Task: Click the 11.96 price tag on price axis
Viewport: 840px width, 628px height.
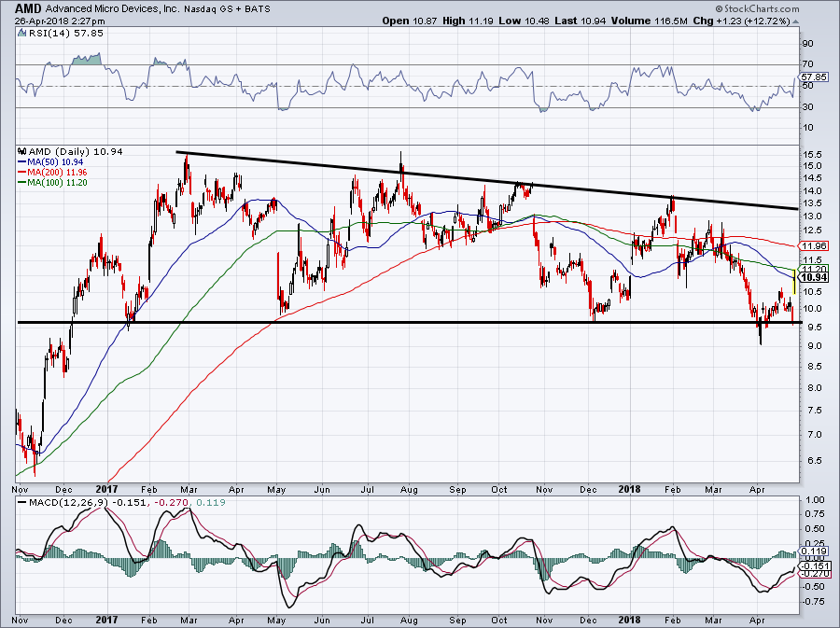Action: coord(813,246)
